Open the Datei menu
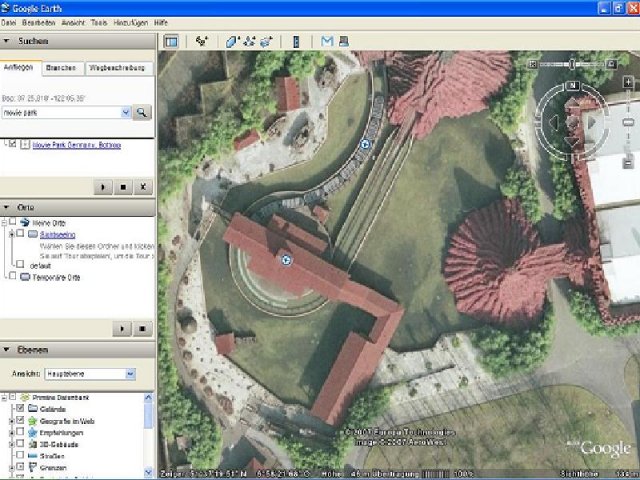 coord(9,23)
